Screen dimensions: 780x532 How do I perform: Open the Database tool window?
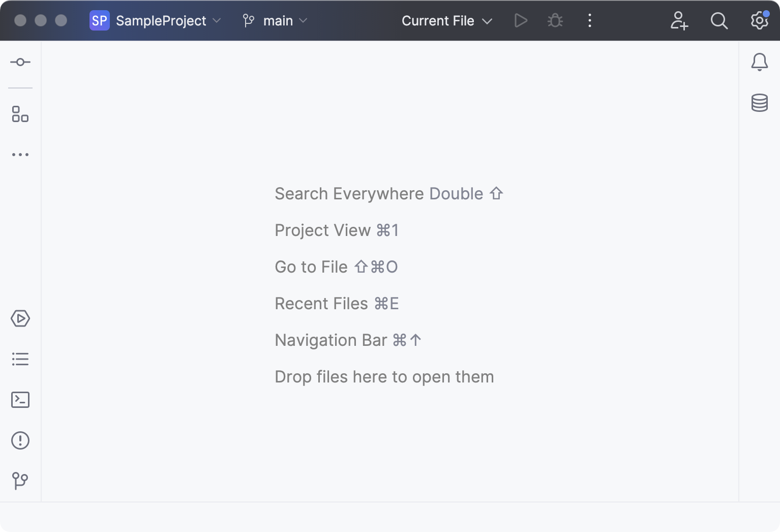(x=759, y=103)
